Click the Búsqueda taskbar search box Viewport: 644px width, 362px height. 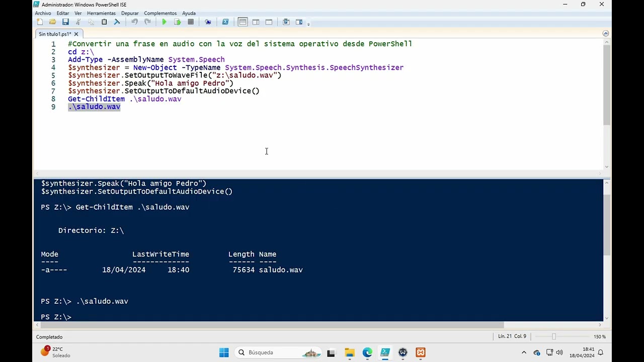pos(279,352)
